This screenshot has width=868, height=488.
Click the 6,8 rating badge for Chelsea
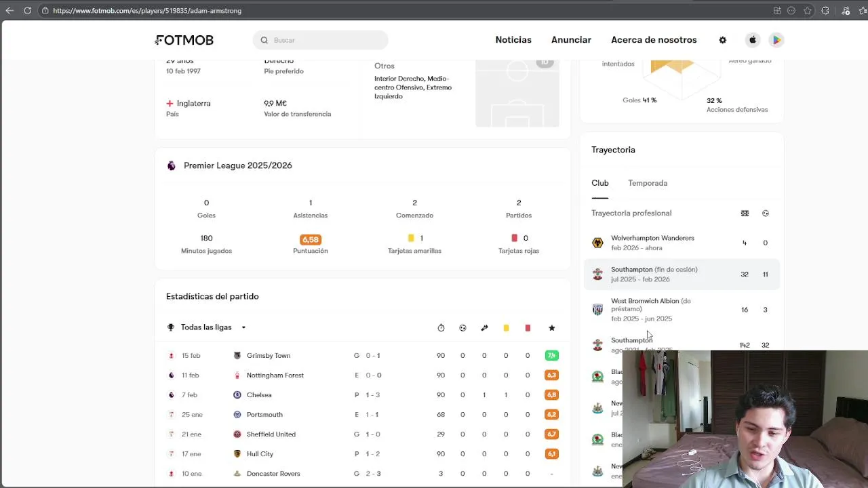[552, 395]
